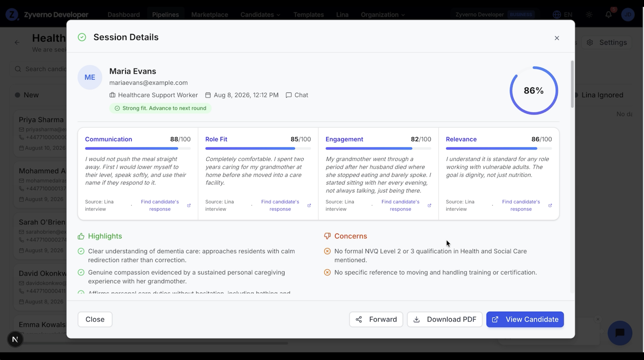Click the green check icon in dialog header
This screenshot has height=360, width=644.
point(82,37)
